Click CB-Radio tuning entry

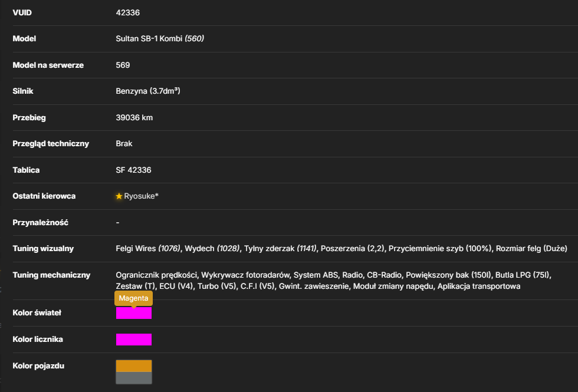pyautogui.click(x=384, y=275)
